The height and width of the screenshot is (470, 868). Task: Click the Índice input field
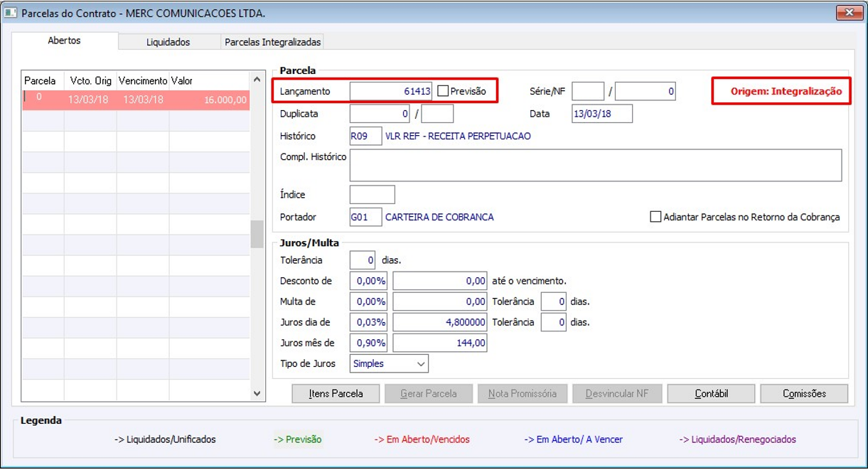pyautogui.click(x=373, y=194)
